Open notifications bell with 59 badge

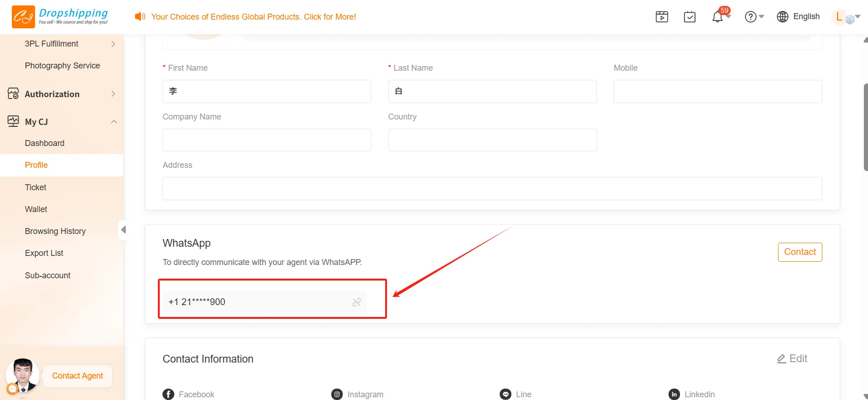coord(717,17)
